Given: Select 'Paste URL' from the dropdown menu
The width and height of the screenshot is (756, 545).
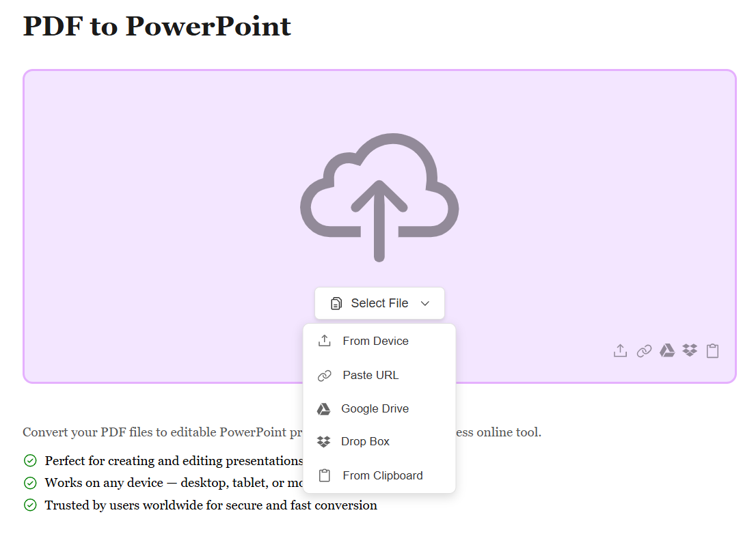Looking at the screenshot, I should click(x=370, y=375).
